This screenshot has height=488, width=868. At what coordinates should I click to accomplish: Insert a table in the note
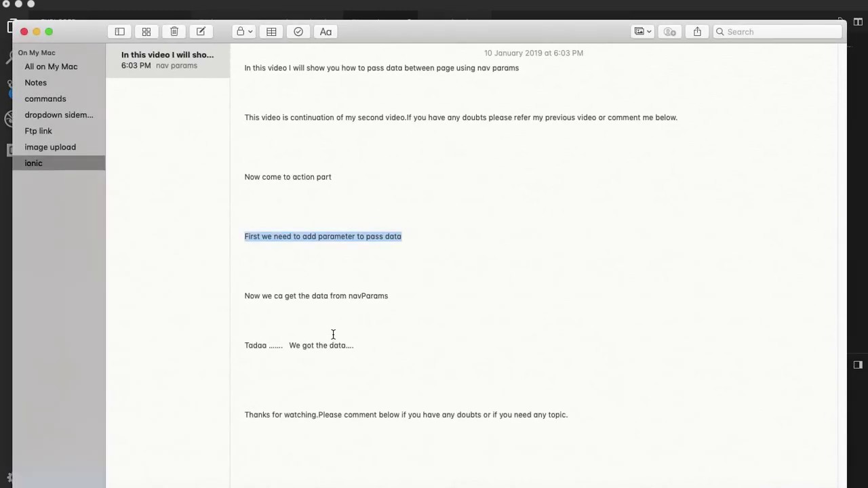point(271,32)
